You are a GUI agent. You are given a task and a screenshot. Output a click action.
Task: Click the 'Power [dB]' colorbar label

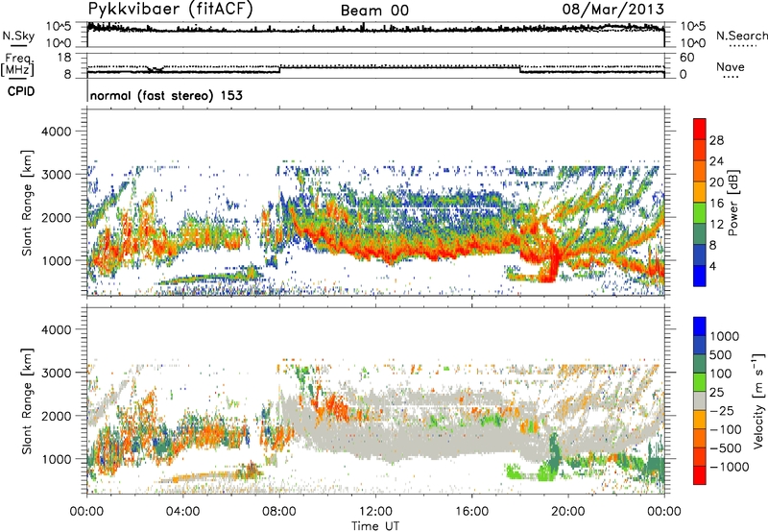pos(732,203)
